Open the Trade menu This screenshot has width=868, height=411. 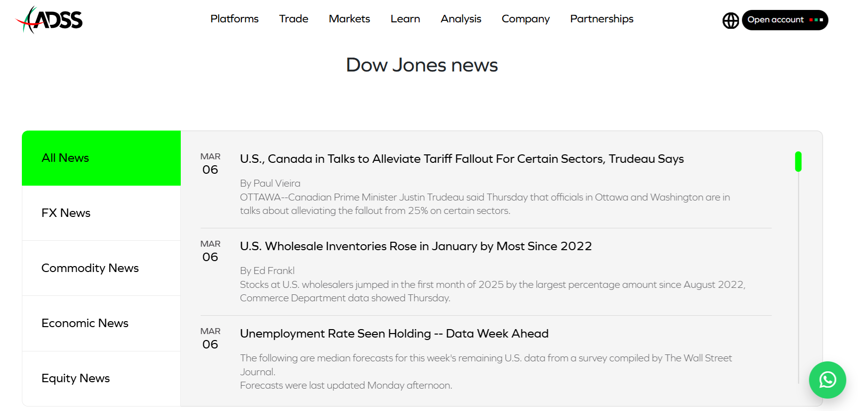[x=293, y=19]
